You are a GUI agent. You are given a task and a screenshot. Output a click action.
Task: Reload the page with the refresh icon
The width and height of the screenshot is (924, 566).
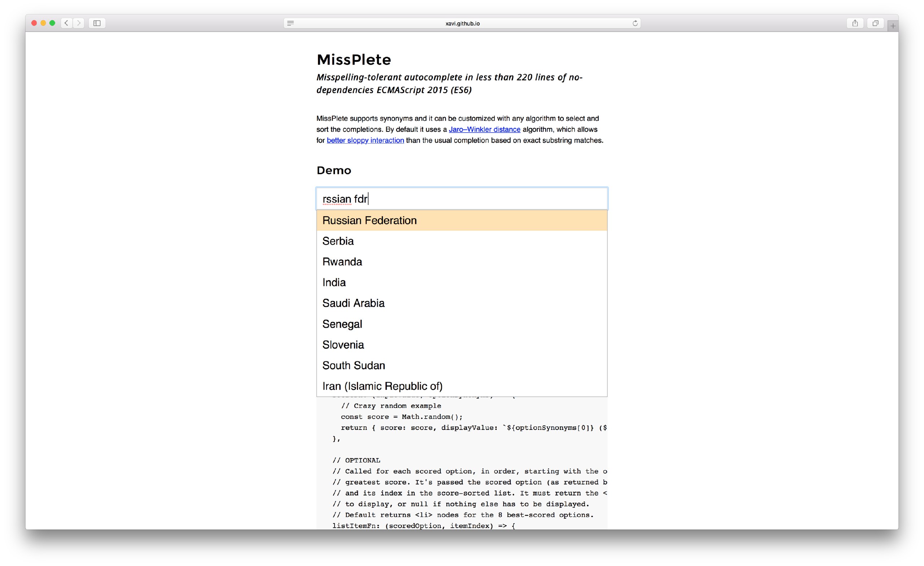pyautogui.click(x=635, y=23)
